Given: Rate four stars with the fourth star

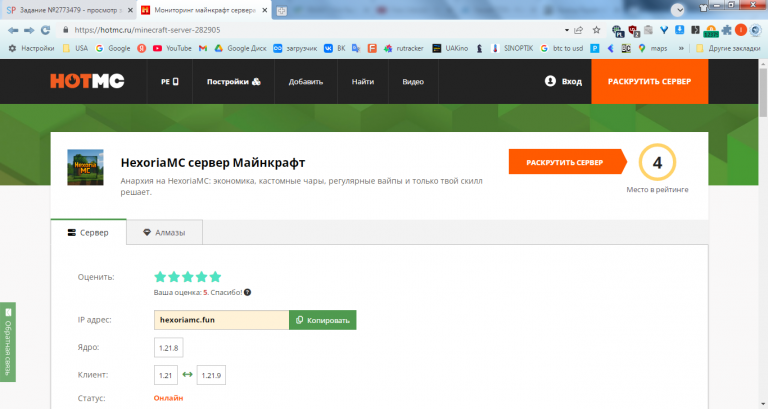Looking at the screenshot, I should pyautogui.click(x=201, y=277).
